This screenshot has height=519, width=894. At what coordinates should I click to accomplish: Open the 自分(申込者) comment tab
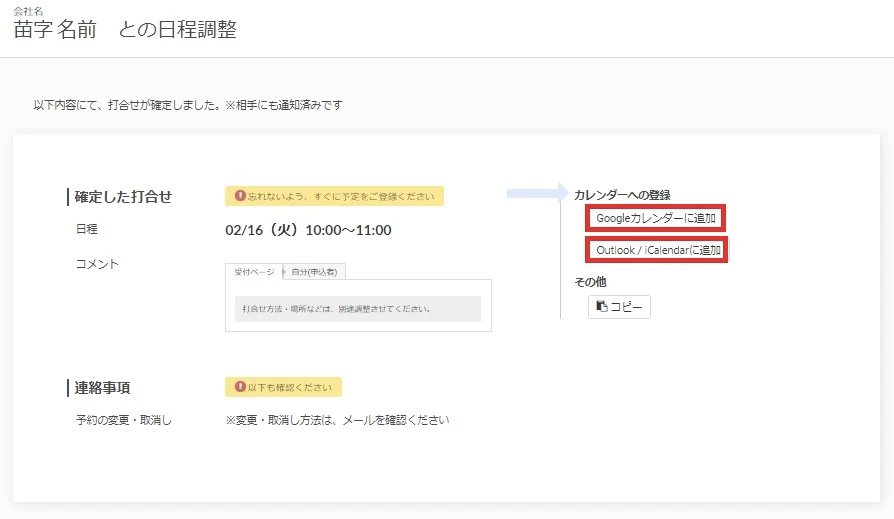(314, 272)
